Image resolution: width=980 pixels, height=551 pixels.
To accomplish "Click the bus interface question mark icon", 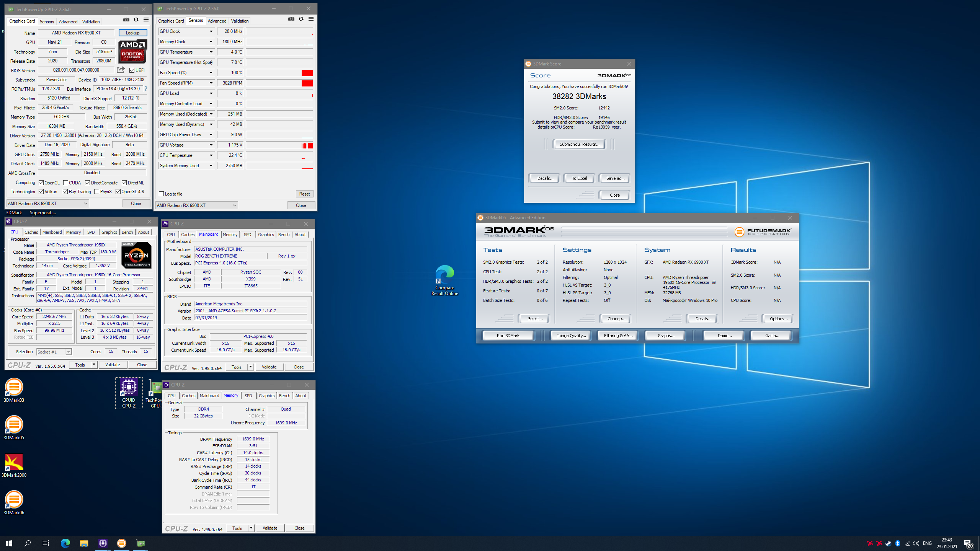I will click(x=146, y=89).
